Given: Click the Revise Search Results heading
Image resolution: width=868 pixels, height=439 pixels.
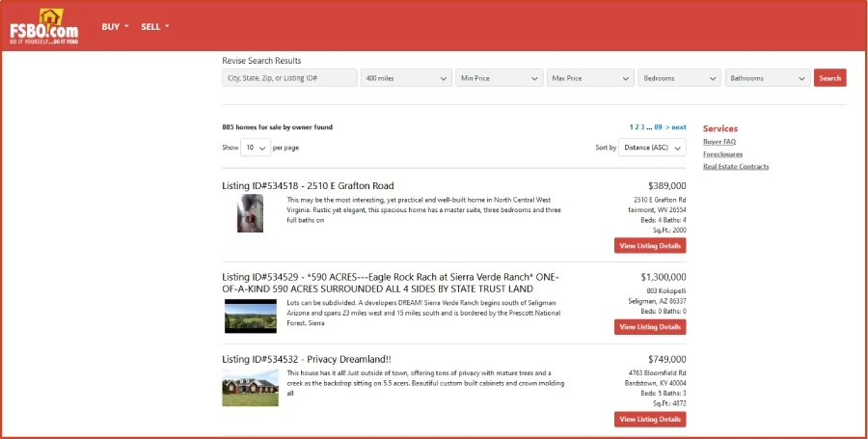Looking at the screenshot, I should [261, 61].
